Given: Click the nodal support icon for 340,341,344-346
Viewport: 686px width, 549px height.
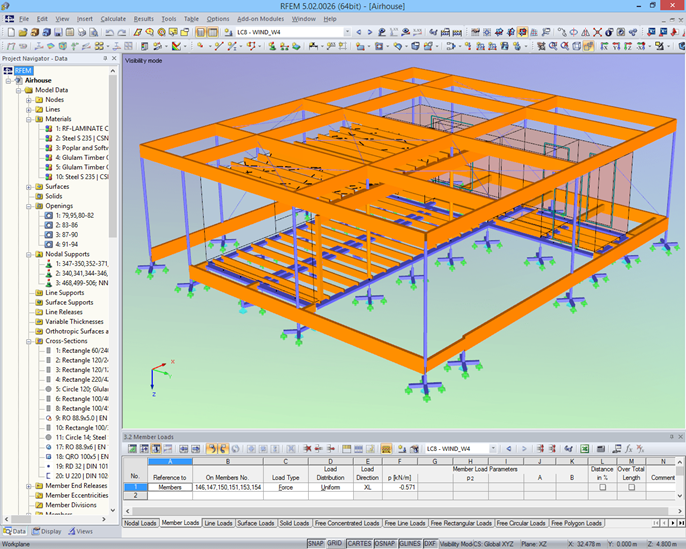Looking at the screenshot, I should pyautogui.click(x=48, y=273).
